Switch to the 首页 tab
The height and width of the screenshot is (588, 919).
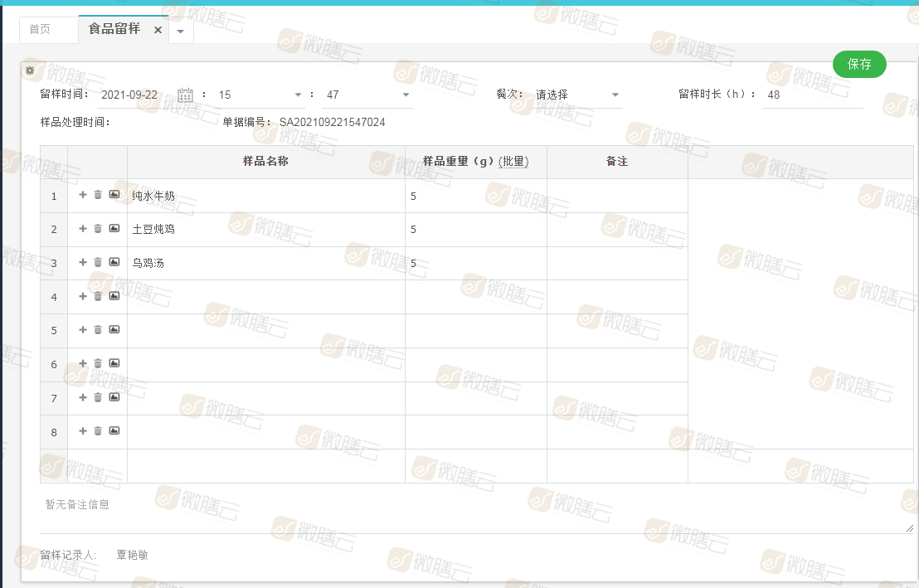pos(40,29)
